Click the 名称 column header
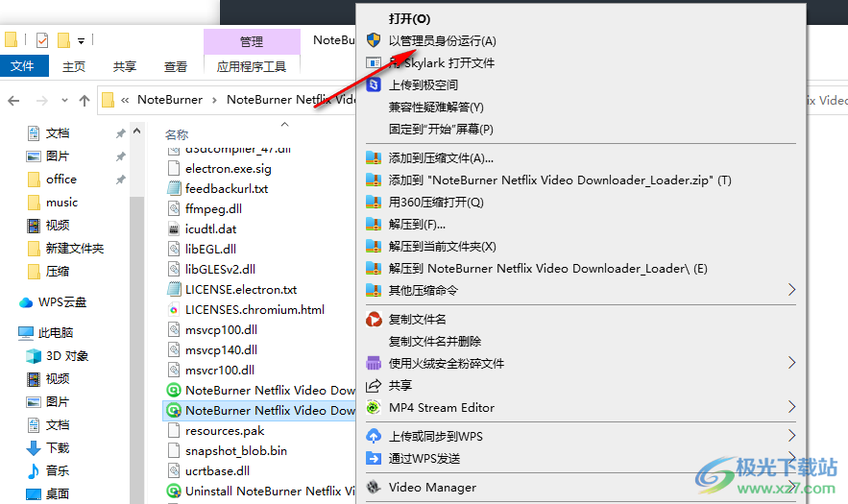848x504 pixels. pyautogui.click(x=177, y=134)
